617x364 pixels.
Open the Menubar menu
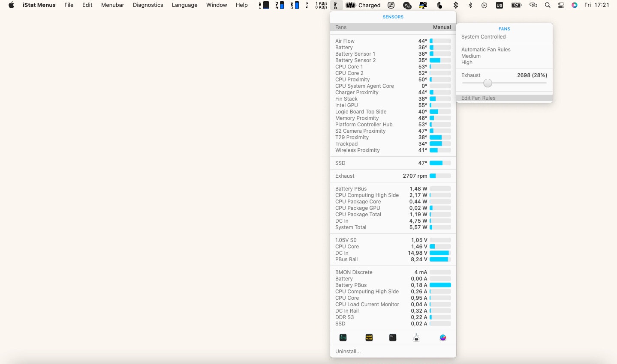[x=113, y=5]
